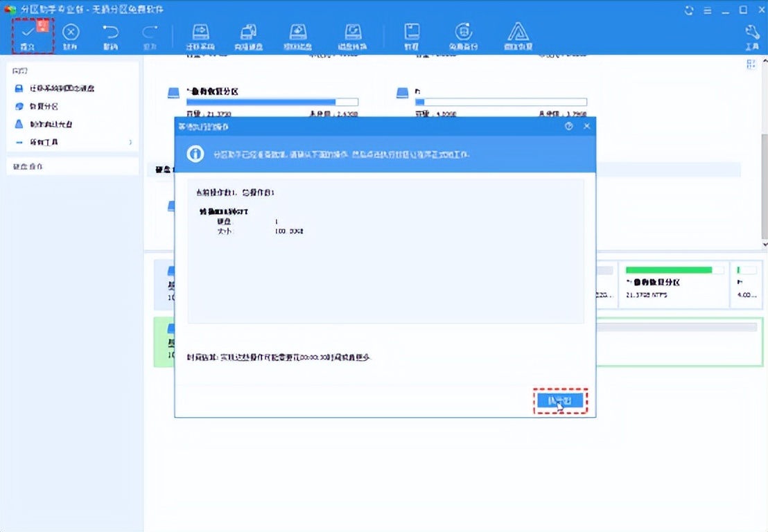Select the 21.37GB NTFS partition block in disk map
The width and height of the screenshot is (768, 532).
click(x=674, y=285)
